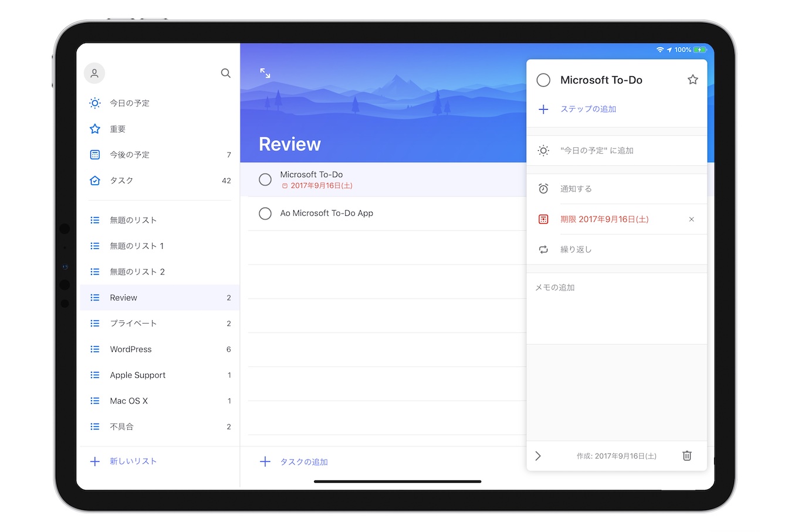Viewport: 798px width, 532px height.
Task: Click the battery icon in status bar
Action: pyautogui.click(x=700, y=50)
